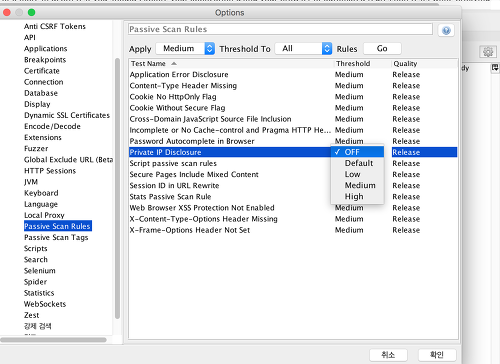Select Passive Scan Tags in options tree
Screen dimensions: 500x364
point(56,237)
